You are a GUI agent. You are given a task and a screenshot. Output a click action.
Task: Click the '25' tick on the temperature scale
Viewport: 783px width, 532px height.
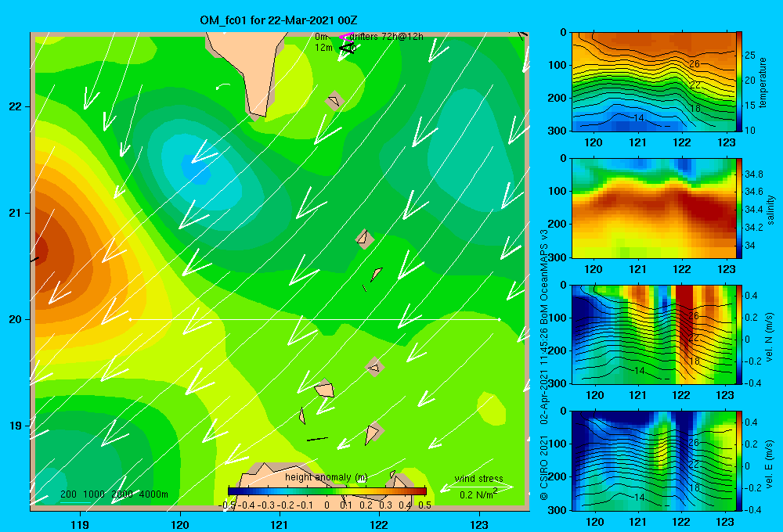(x=750, y=56)
